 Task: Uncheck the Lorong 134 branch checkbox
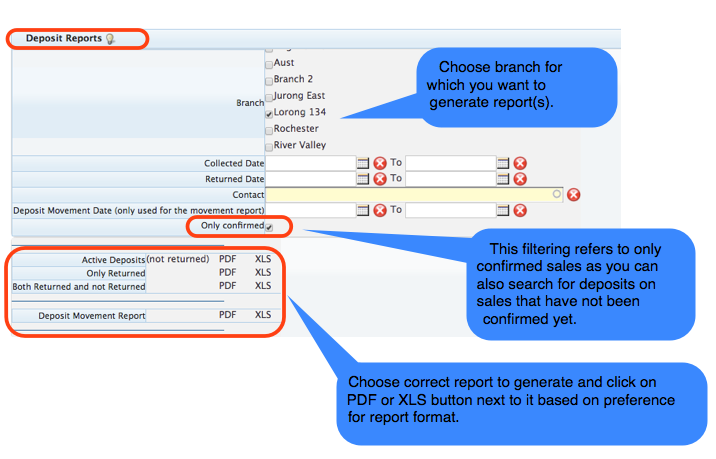click(269, 114)
